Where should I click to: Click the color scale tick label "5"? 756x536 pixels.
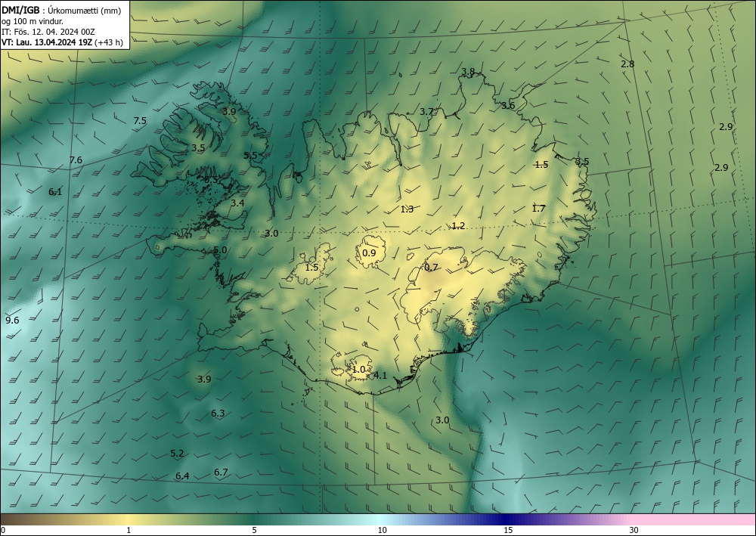point(254,531)
